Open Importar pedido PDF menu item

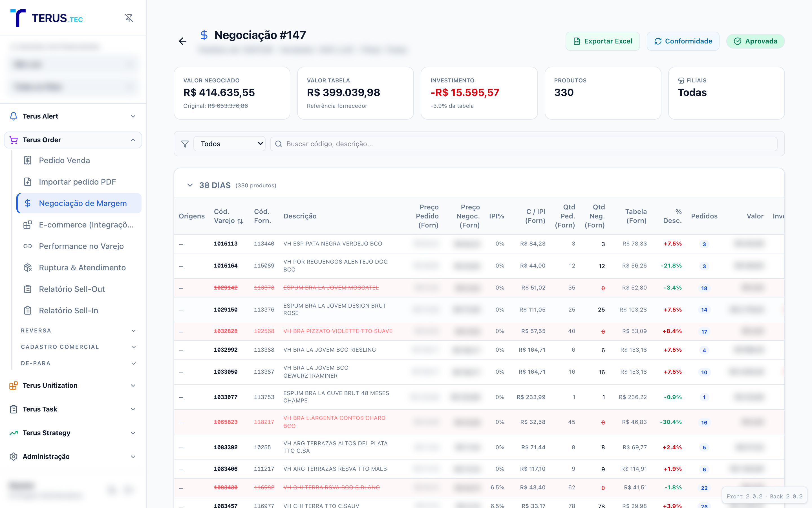coord(79,182)
